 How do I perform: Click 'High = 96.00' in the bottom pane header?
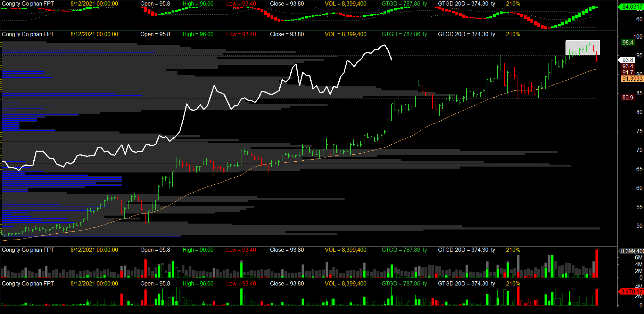click(x=198, y=283)
